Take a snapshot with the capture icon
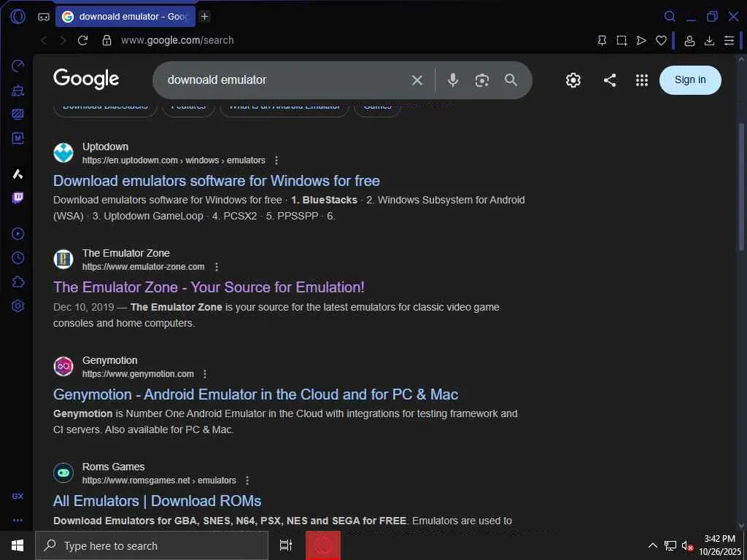Image resolution: width=747 pixels, height=560 pixels. (x=622, y=41)
